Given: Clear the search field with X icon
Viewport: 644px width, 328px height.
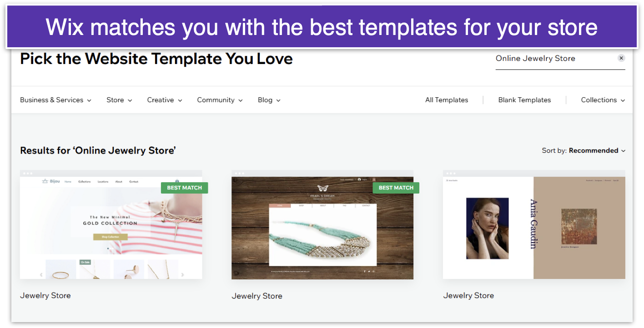Looking at the screenshot, I should tap(621, 58).
